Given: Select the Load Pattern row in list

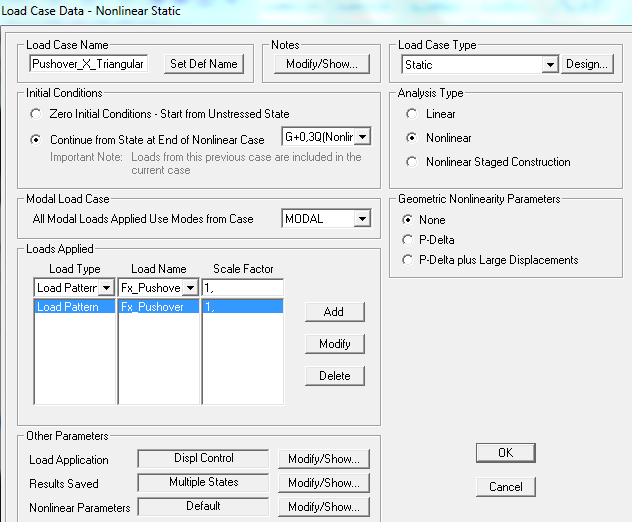Looking at the screenshot, I should pyautogui.click(x=75, y=307).
